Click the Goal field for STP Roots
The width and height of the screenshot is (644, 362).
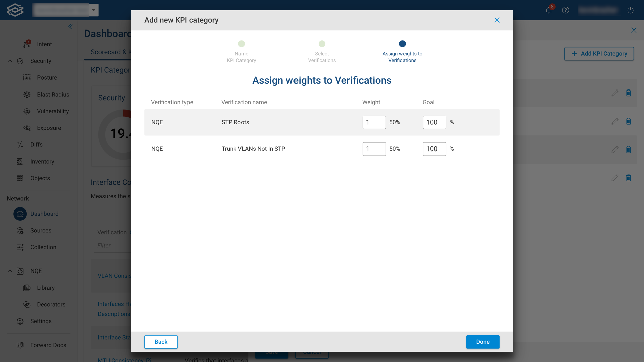point(434,122)
